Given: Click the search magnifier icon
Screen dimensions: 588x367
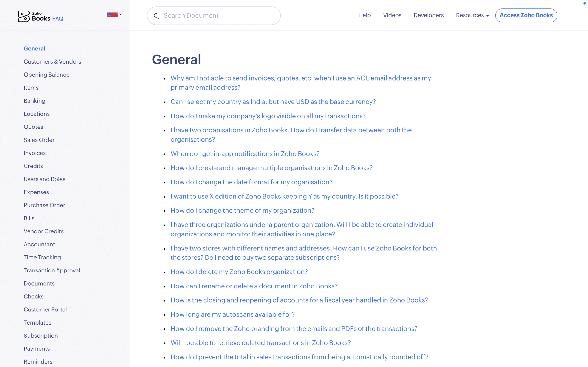Looking at the screenshot, I should pyautogui.click(x=157, y=16).
